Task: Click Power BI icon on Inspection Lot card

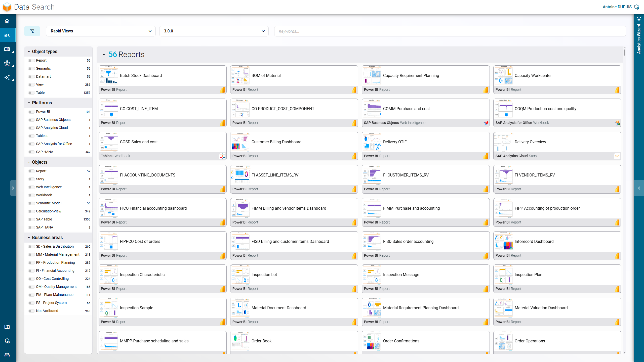Action: click(354, 289)
